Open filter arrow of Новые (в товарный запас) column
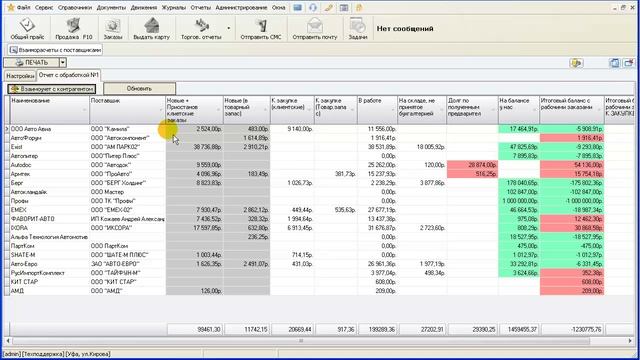640x360 pixels. 265,110
